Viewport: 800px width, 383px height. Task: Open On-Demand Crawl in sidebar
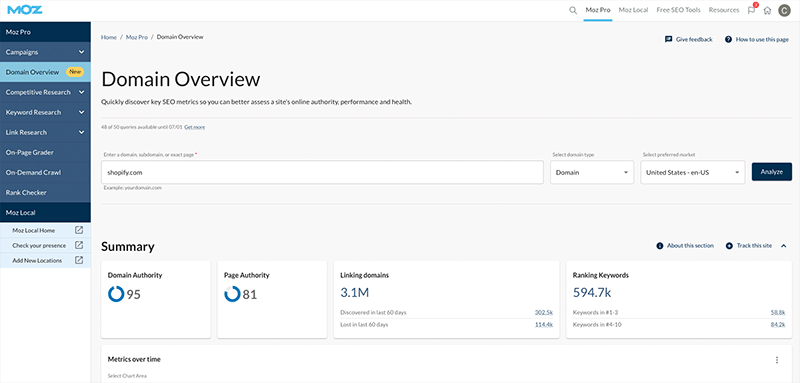point(45,172)
